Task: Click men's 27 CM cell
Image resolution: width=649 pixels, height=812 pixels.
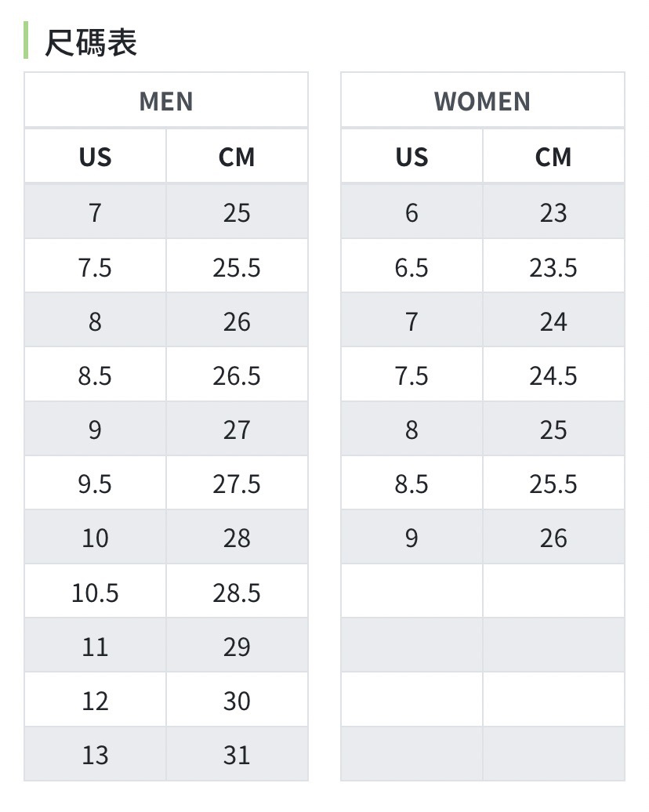Action: (x=237, y=430)
